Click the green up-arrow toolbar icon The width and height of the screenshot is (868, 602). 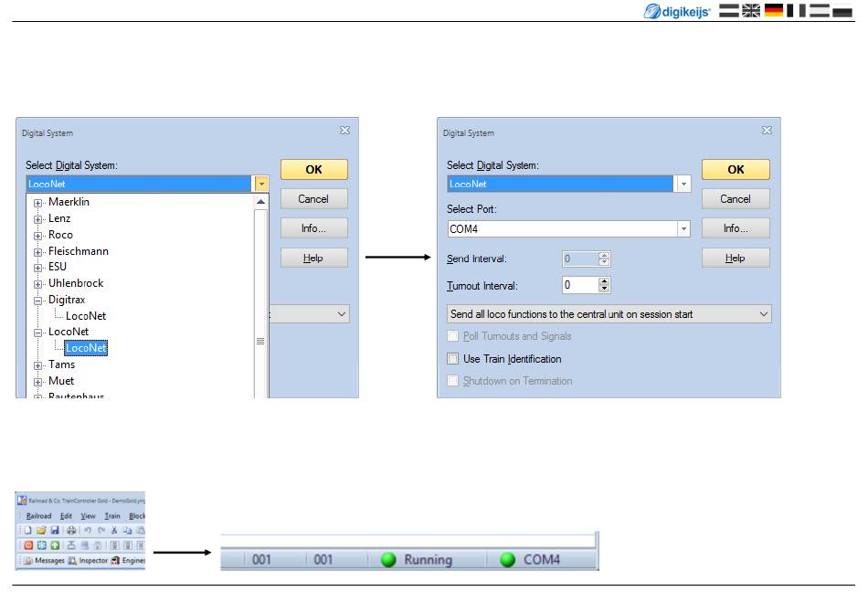[x=55, y=545]
